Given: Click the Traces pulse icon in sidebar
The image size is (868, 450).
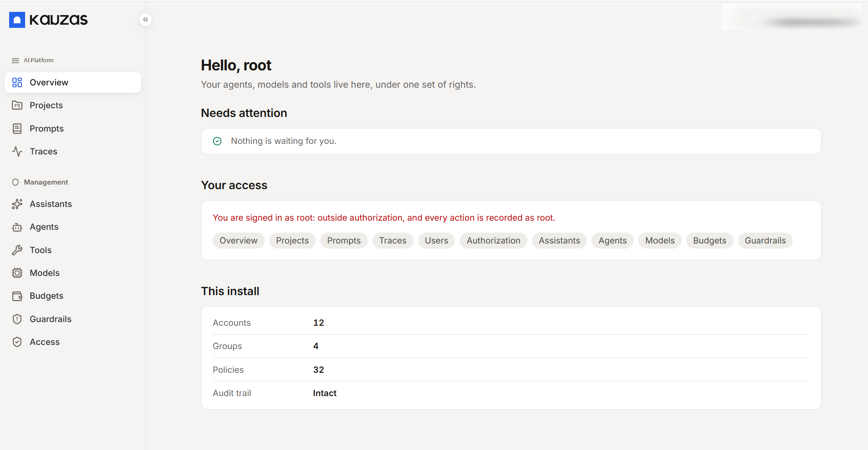Looking at the screenshot, I should click(17, 151).
